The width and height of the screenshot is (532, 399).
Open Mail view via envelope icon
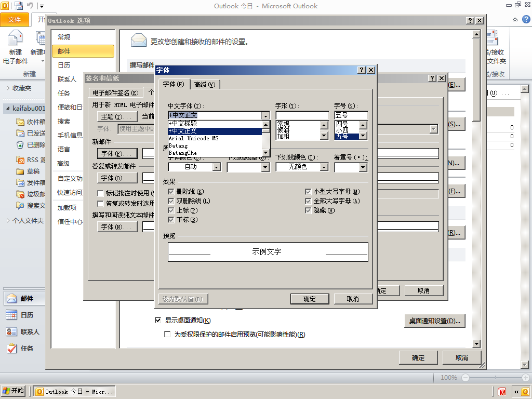click(x=12, y=298)
